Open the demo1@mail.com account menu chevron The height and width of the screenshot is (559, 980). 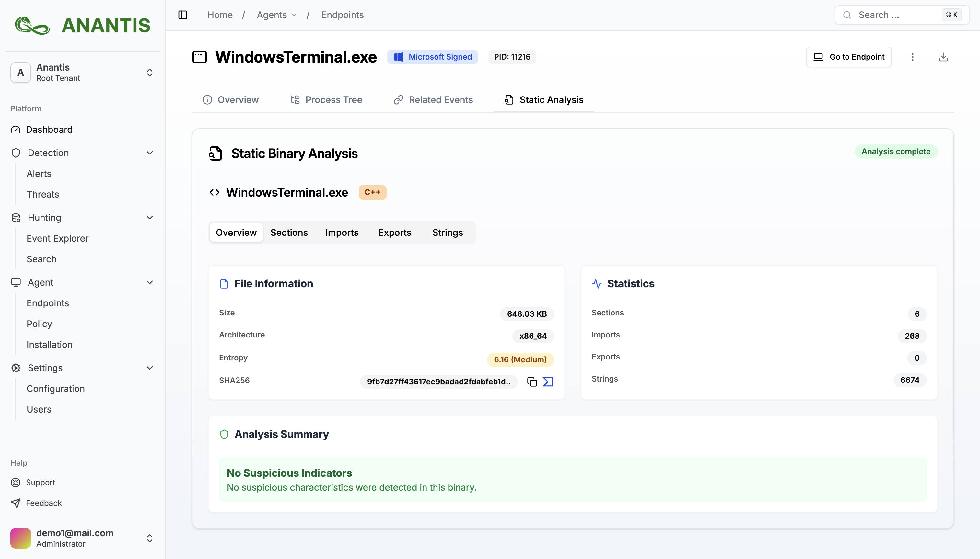150,538
